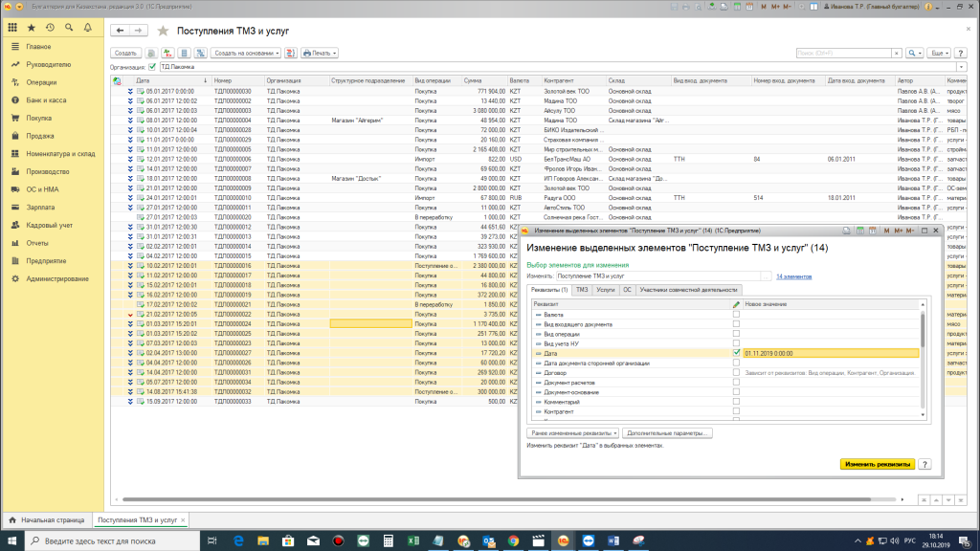Open the ellipsis selector beside Изменять field

coord(767,276)
